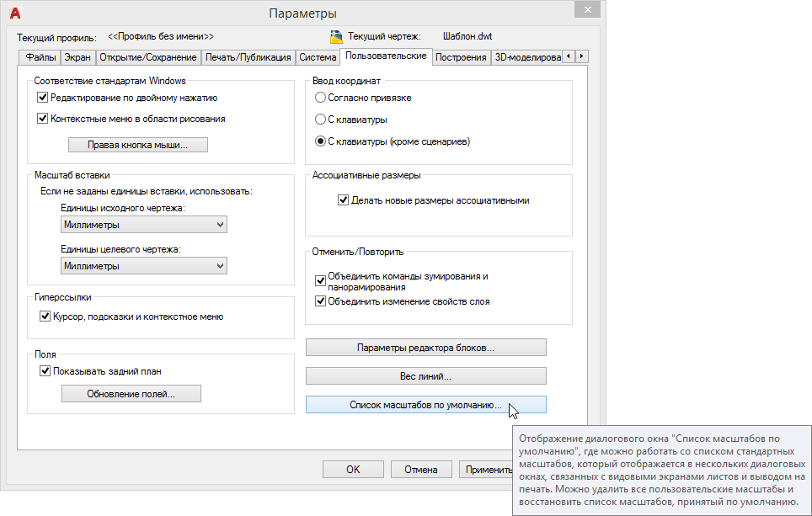Select the Согласно привязке radio option
Image resolution: width=812 pixels, height=516 pixels.
pos(321,98)
